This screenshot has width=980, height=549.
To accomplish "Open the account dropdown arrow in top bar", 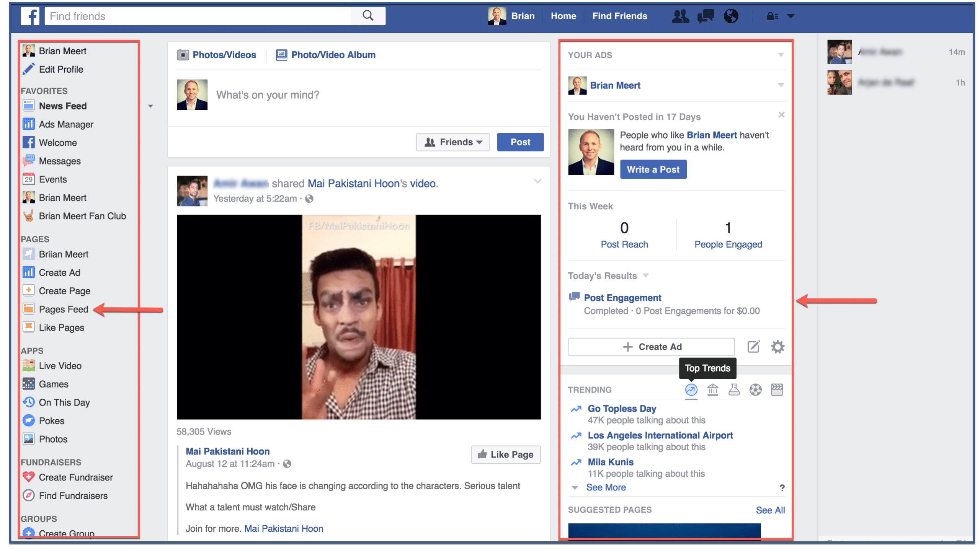I will pos(791,16).
